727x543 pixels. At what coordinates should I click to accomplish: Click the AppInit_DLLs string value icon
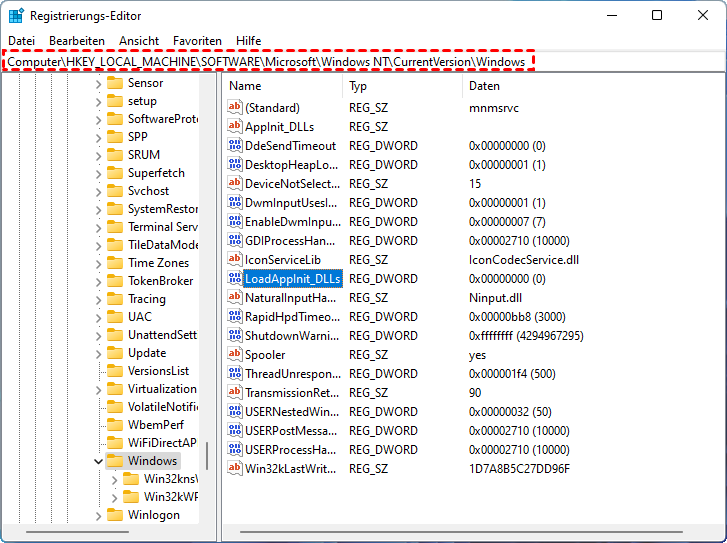tap(235, 127)
